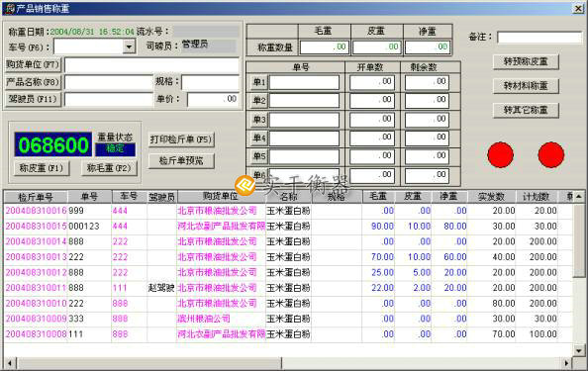Click the right red indicator light
This screenshot has width=588, height=371.
(x=550, y=154)
